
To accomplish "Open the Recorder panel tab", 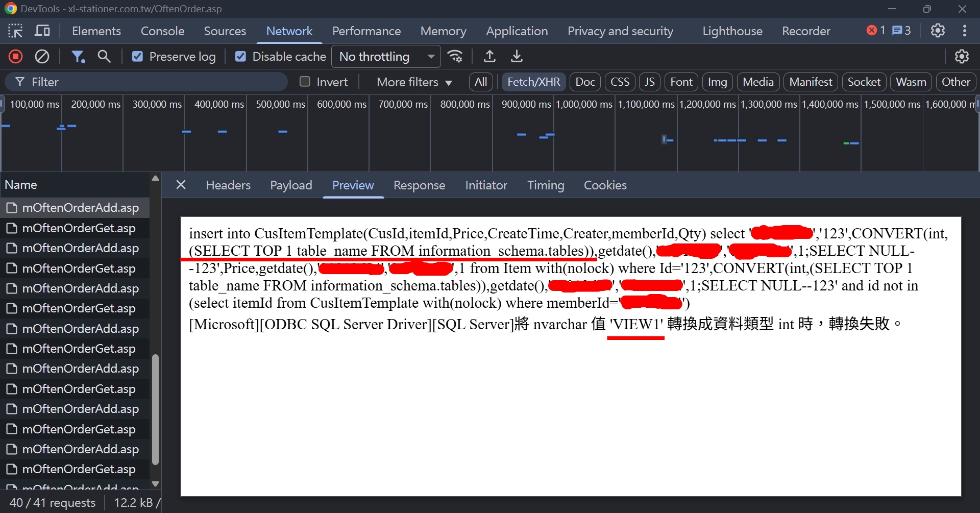I will click(806, 31).
